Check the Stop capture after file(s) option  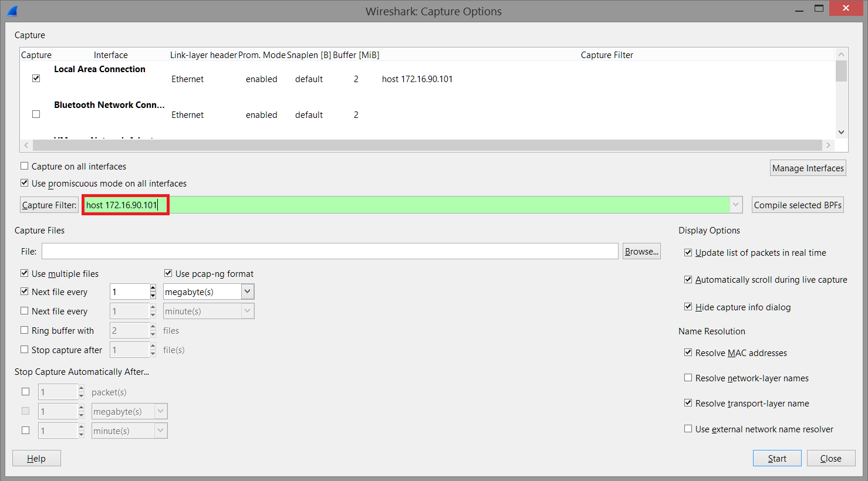point(25,350)
